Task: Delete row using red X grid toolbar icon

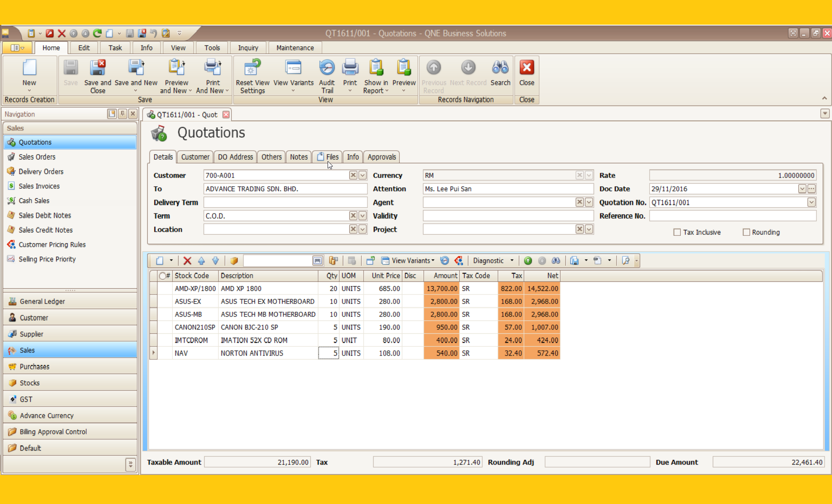Action: [187, 261]
